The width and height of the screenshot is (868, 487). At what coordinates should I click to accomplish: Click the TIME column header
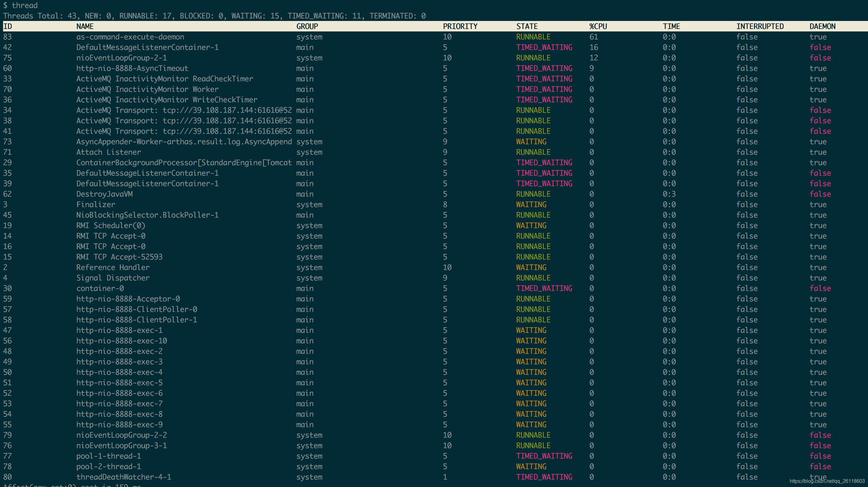[671, 26]
